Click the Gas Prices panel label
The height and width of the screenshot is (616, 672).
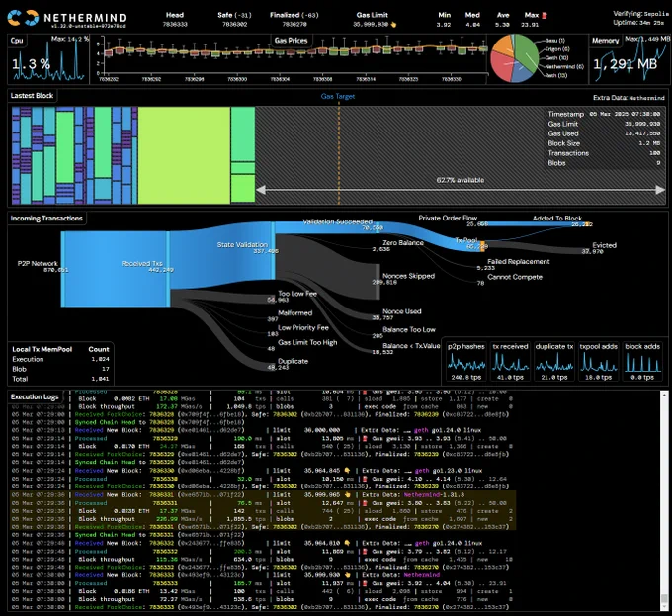(291, 41)
